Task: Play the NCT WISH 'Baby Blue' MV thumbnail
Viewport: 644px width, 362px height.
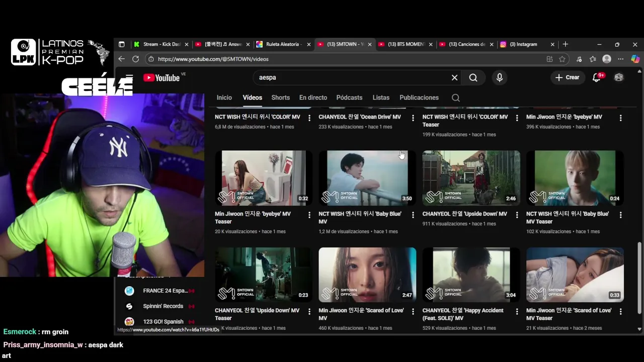Action: [367, 178]
